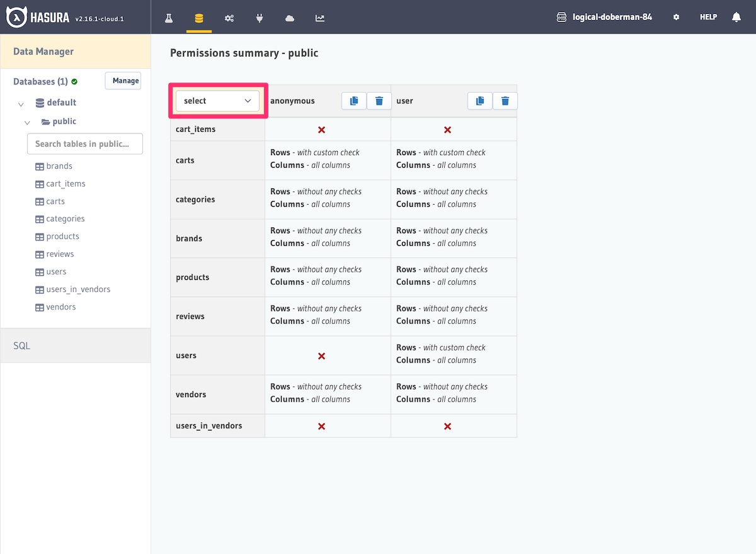Delete permissions for user role
The width and height of the screenshot is (756, 554).
pos(505,101)
